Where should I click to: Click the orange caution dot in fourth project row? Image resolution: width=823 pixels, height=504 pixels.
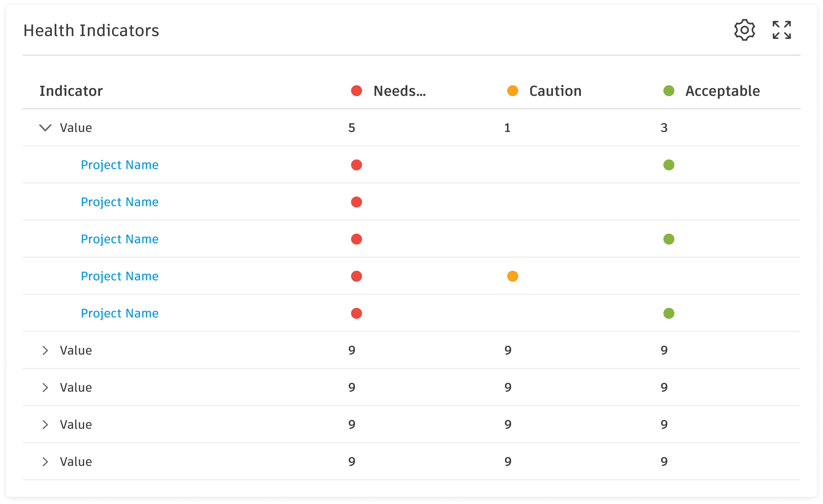pos(512,276)
